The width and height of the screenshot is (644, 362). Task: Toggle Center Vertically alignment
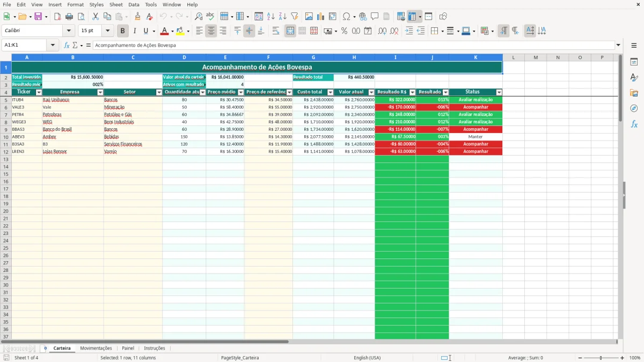249,31
